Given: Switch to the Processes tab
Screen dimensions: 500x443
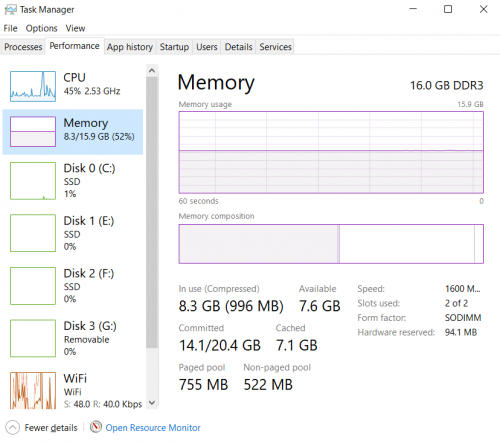Looking at the screenshot, I should (23, 47).
